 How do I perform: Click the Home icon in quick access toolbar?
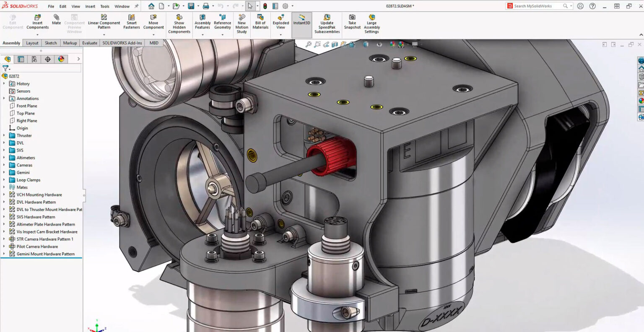pyautogui.click(x=151, y=6)
